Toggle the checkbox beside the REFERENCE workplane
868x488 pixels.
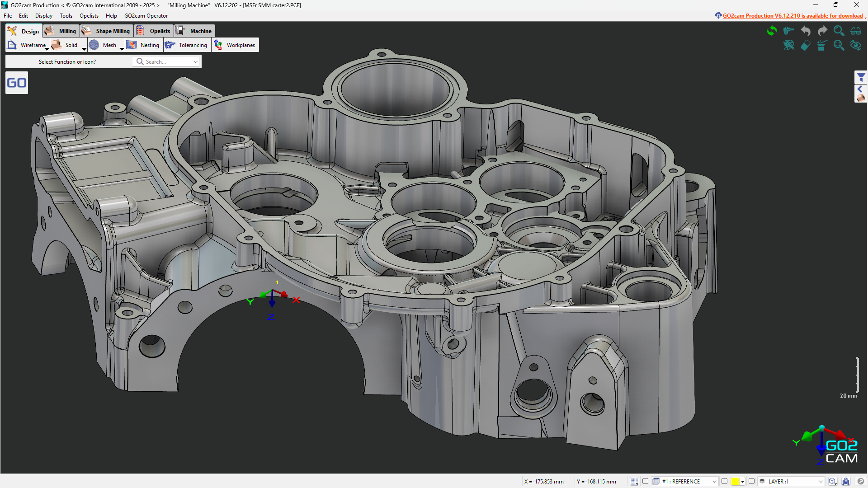coord(646,481)
